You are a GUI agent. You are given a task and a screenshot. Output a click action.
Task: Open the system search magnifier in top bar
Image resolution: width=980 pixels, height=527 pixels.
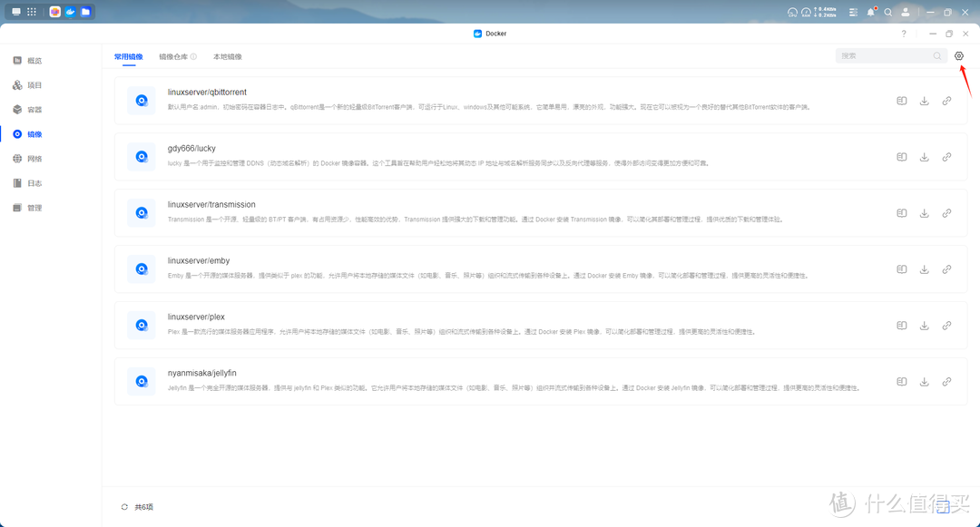click(x=888, y=12)
